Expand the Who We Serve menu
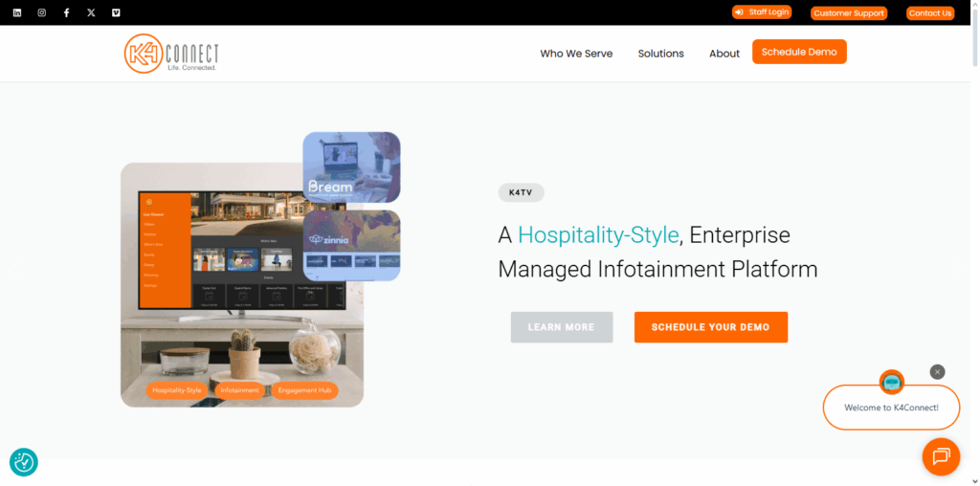Image resolution: width=980 pixels, height=486 pixels. pyautogui.click(x=576, y=54)
